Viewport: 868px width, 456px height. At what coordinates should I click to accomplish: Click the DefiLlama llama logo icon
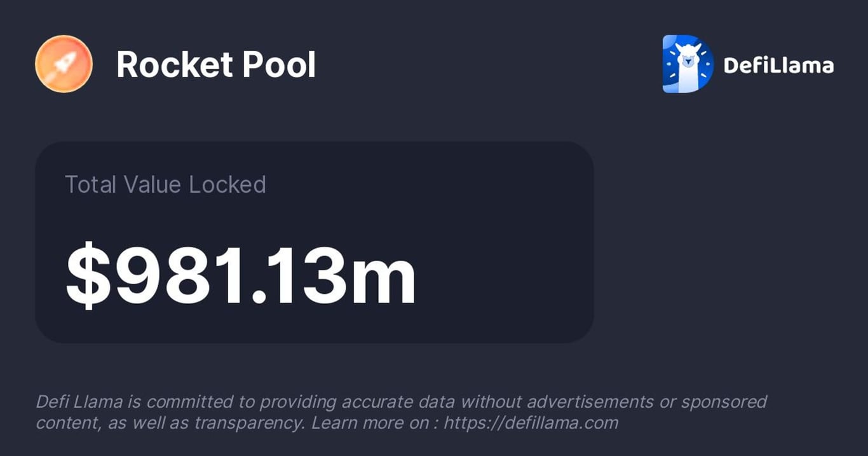tap(688, 64)
